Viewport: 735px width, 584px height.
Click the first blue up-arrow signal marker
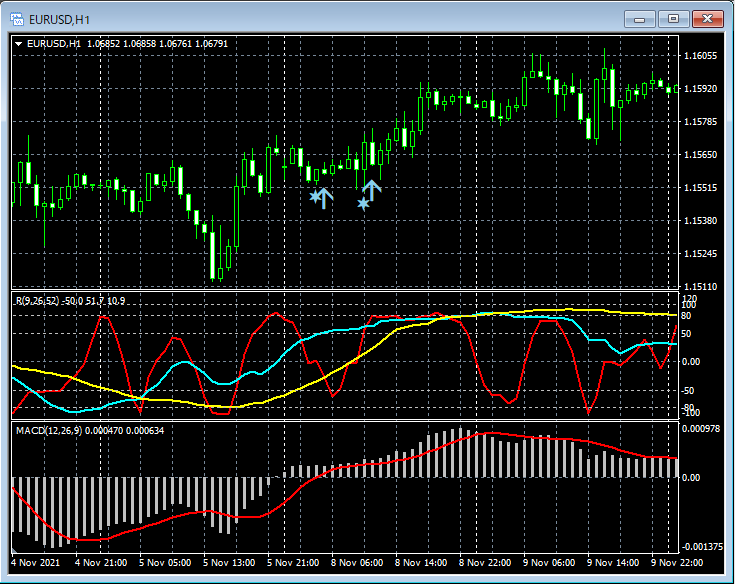pyautogui.click(x=324, y=198)
